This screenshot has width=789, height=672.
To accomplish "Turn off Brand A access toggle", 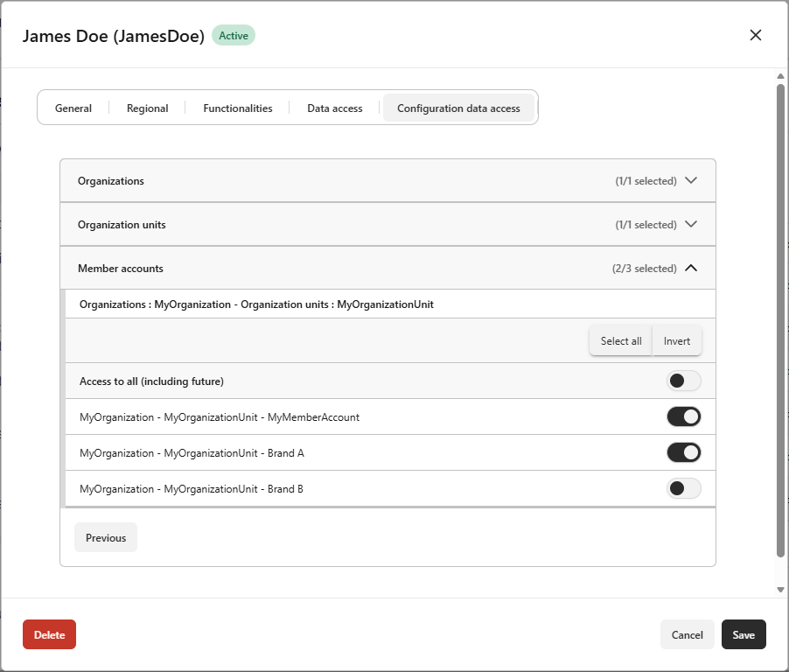I will point(683,453).
